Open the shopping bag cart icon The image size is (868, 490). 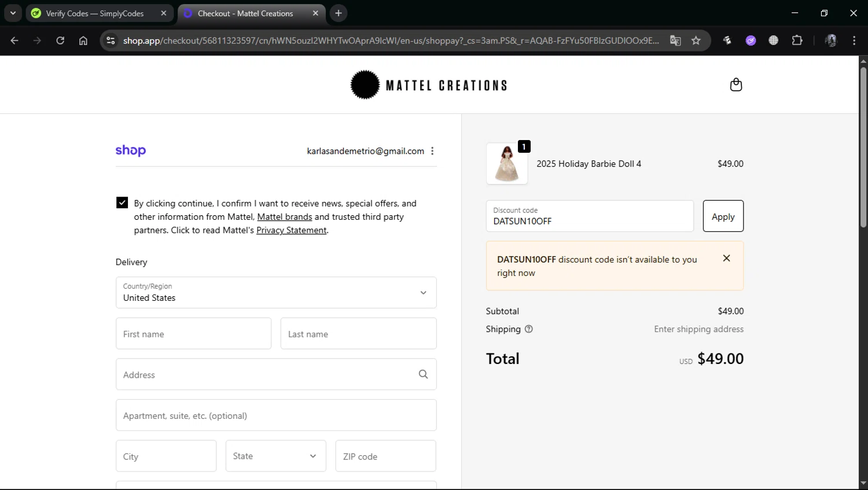(x=735, y=85)
